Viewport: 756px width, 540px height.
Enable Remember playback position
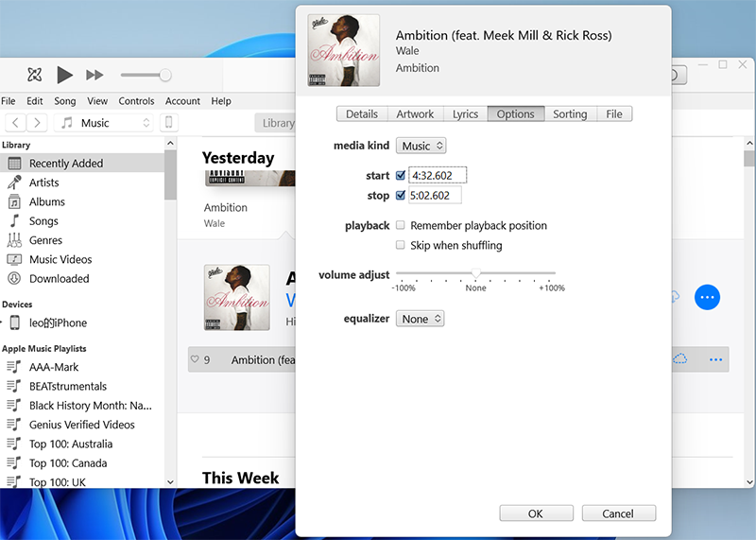point(401,226)
